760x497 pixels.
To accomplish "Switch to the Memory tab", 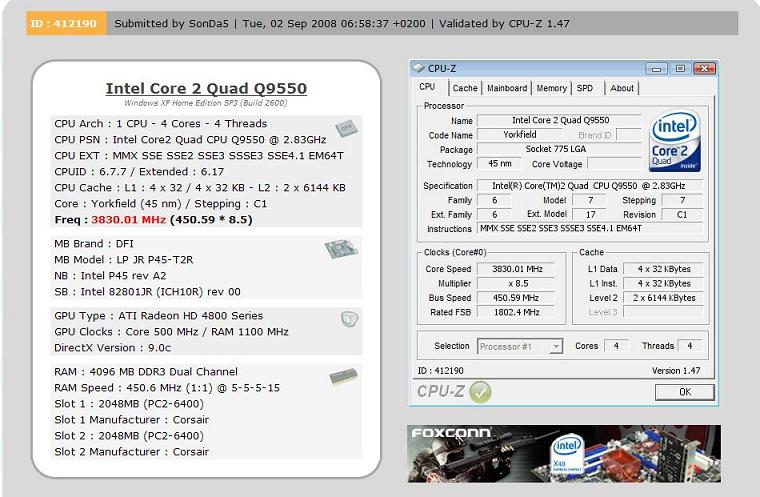I will [552, 88].
